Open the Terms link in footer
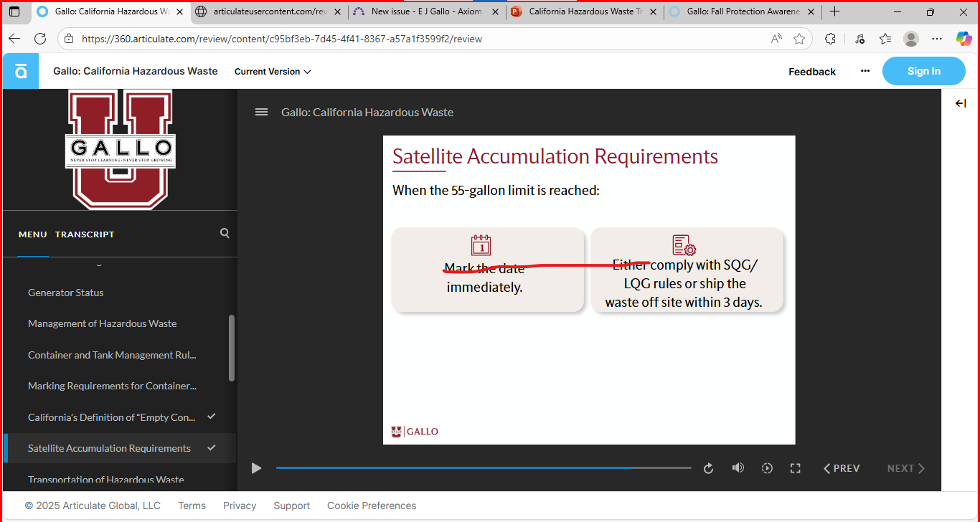 [x=192, y=506]
